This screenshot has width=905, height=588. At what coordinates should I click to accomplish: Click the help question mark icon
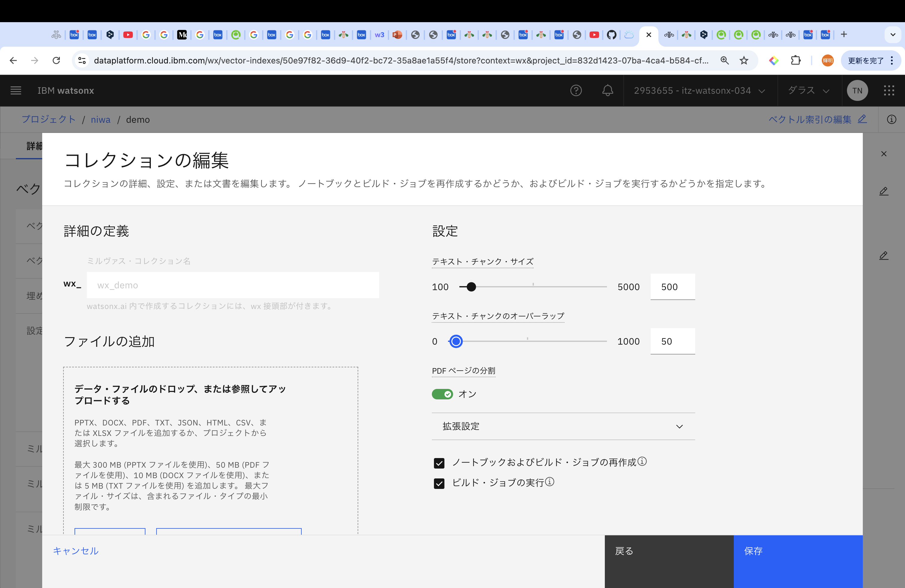point(576,90)
